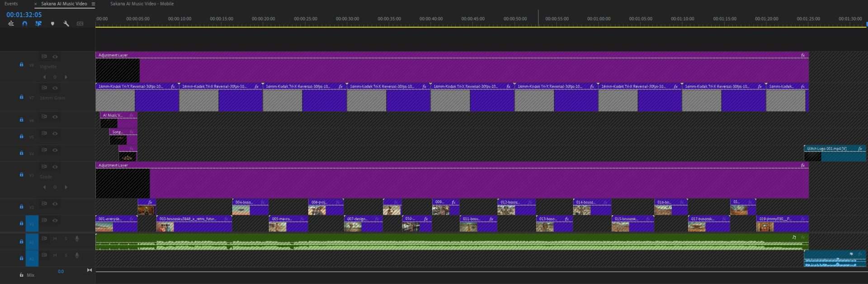The height and width of the screenshot is (284, 868).
Task: Click the Mix track volume value 0.0
Action: 61,271
